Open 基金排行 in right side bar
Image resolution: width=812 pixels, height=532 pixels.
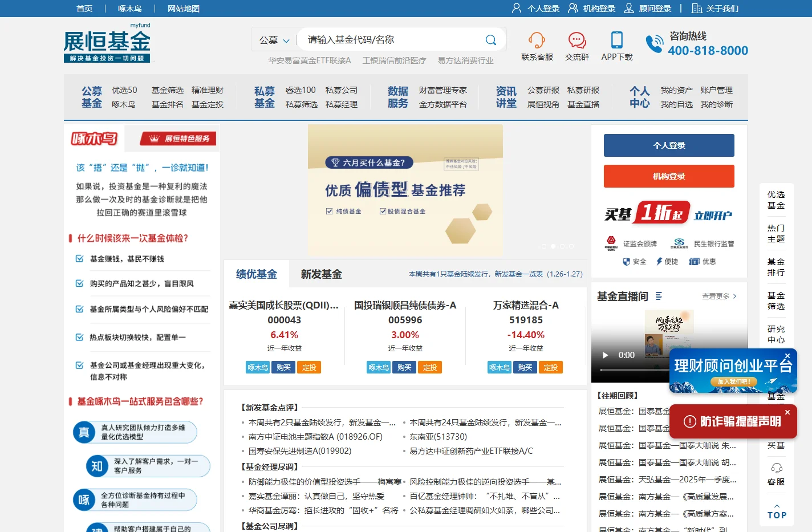click(776, 267)
